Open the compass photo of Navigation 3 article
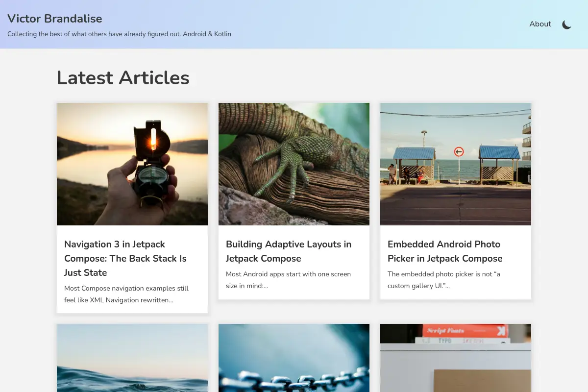 (132, 164)
